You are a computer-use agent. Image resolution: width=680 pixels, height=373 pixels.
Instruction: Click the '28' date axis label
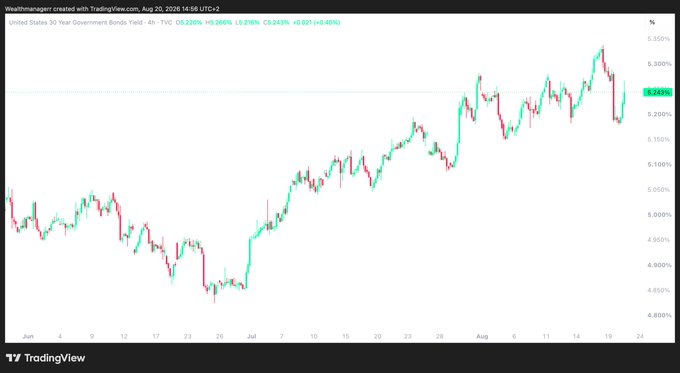click(440, 336)
